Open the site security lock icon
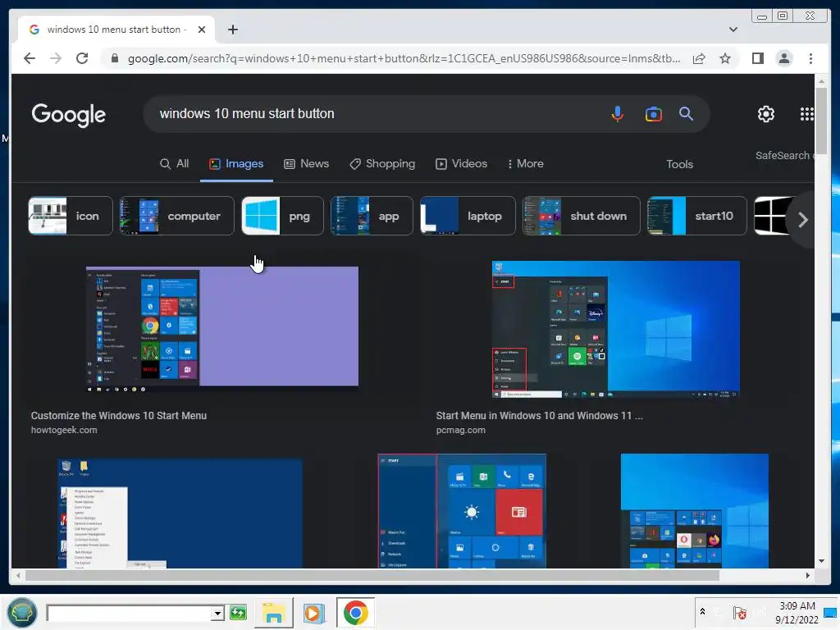Viewport: 840px width, 630px height. click(115, 58)
